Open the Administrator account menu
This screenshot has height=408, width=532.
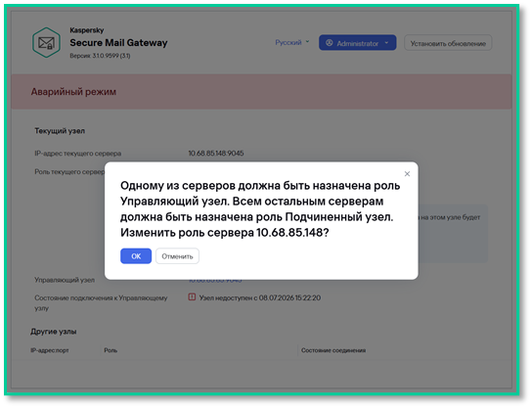pos(357,43)
